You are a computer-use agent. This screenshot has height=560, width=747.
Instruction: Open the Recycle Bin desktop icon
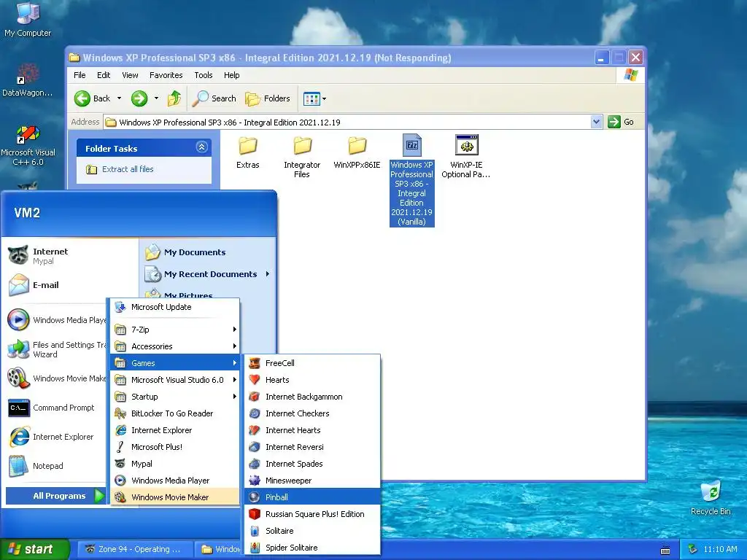711,497
